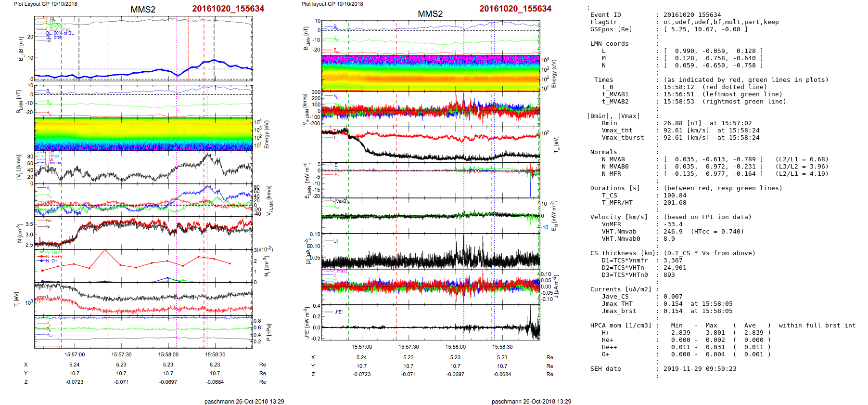Click the 15:58:30 tick label under the right plot
868x405 pixels.
coord(502,347)
